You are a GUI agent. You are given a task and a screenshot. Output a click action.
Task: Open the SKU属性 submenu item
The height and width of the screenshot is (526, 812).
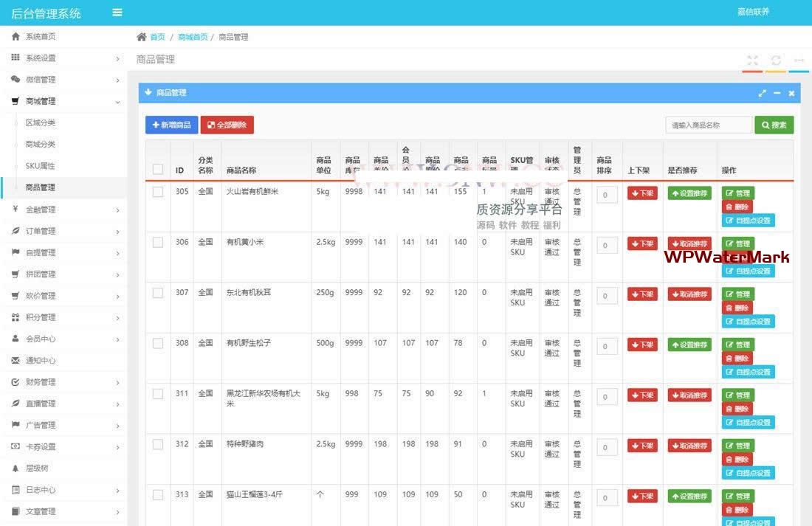click(40, 166)
